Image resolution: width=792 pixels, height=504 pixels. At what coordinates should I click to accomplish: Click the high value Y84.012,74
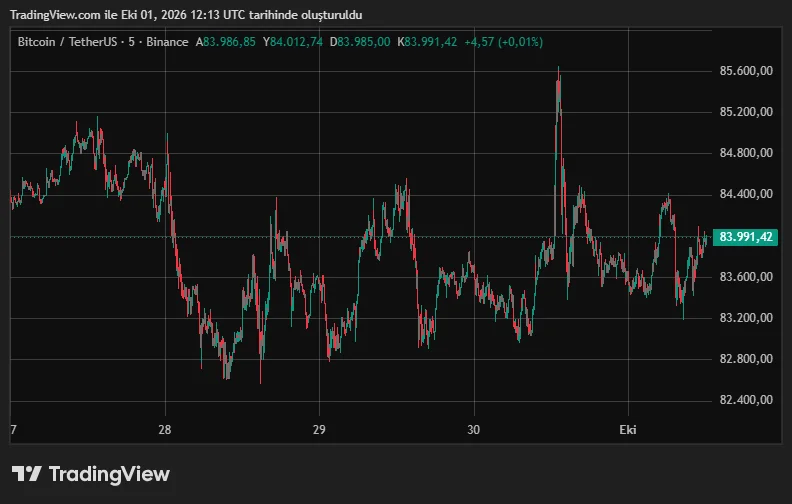293,42
